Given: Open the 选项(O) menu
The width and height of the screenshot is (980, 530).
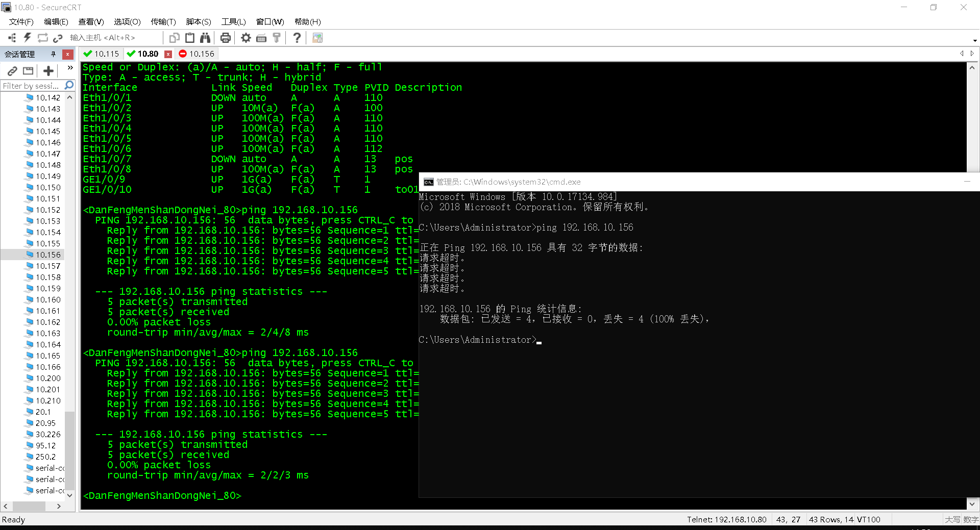Looking at the screenshot, I should [127, 22].
